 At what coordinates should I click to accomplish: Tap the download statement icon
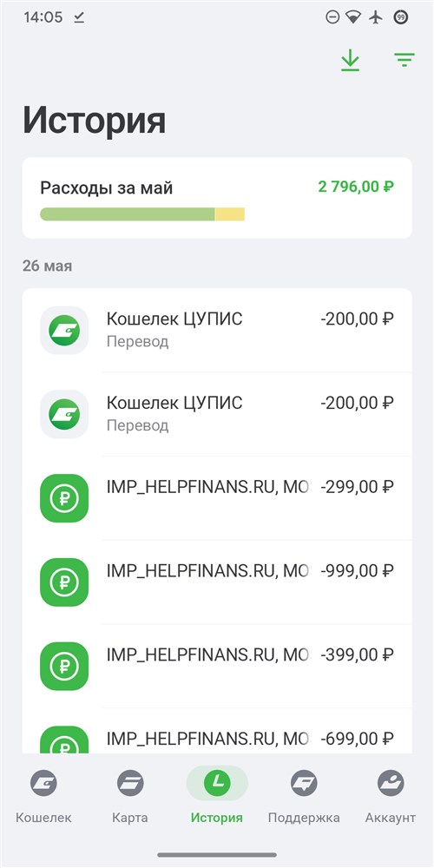tap(350, 61)
